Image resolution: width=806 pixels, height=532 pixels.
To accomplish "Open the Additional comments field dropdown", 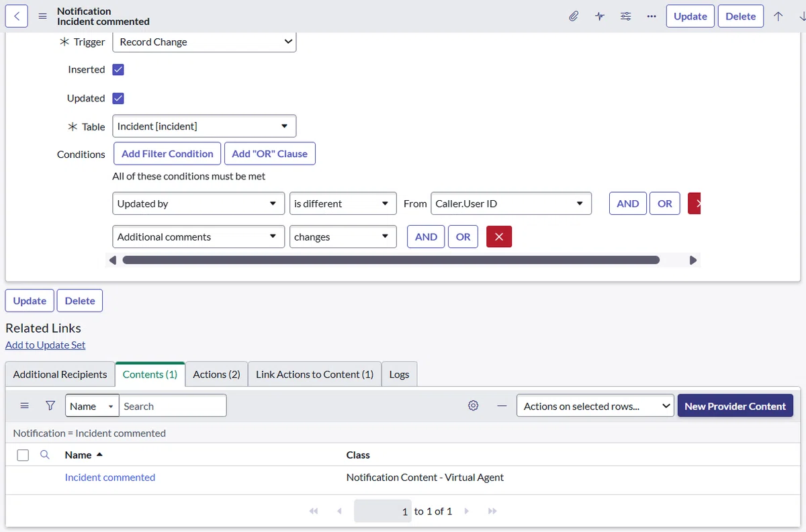I will tap(198, 236).
